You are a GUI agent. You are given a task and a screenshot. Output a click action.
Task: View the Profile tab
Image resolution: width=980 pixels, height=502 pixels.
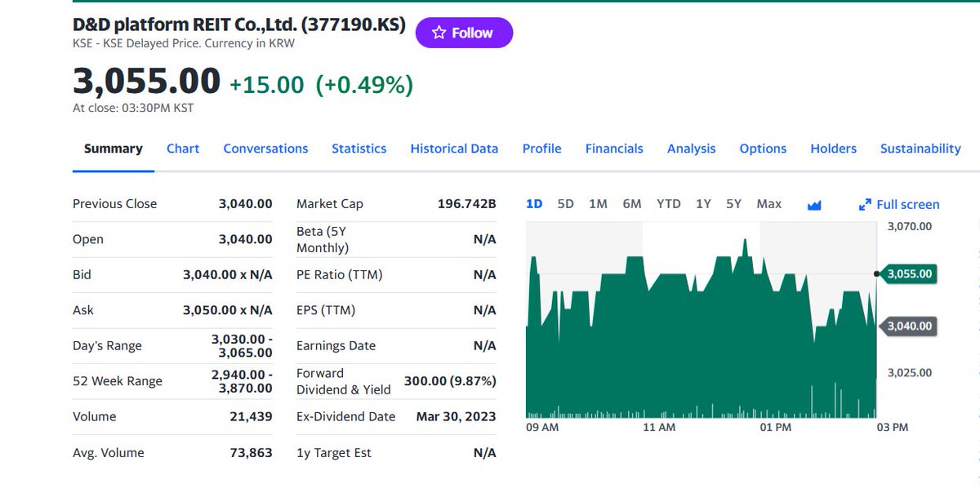point(542,149)
